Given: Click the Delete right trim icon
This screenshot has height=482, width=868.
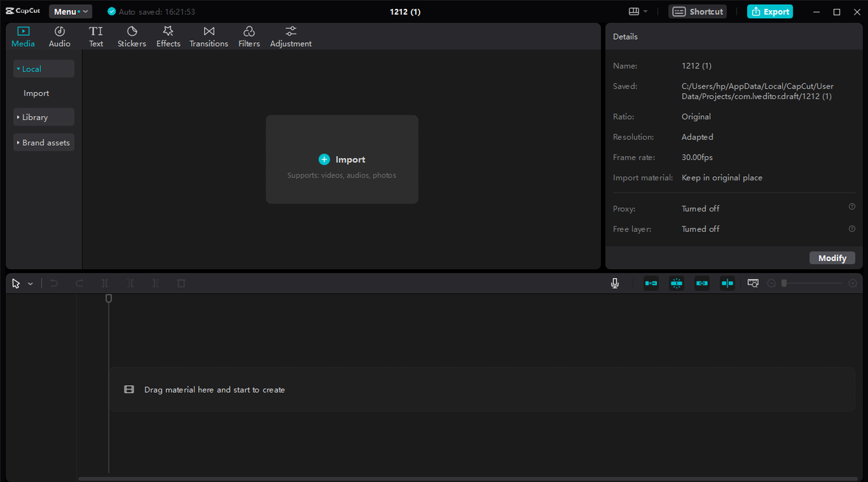Looking at the screenshot, I should click(156, 283).
